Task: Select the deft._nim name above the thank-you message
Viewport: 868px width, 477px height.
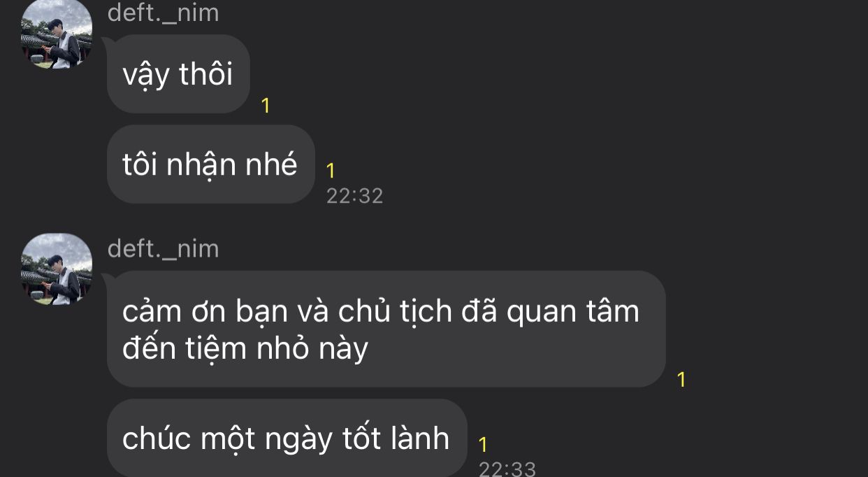Action: pyautogui.click(x=163, y=248)
